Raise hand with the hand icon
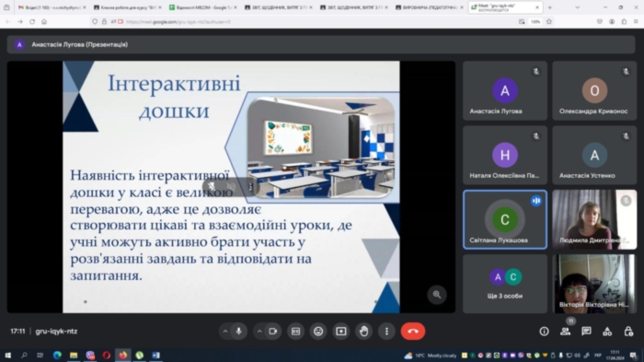This screenshot has height=362, width=644. coord(364,332)
